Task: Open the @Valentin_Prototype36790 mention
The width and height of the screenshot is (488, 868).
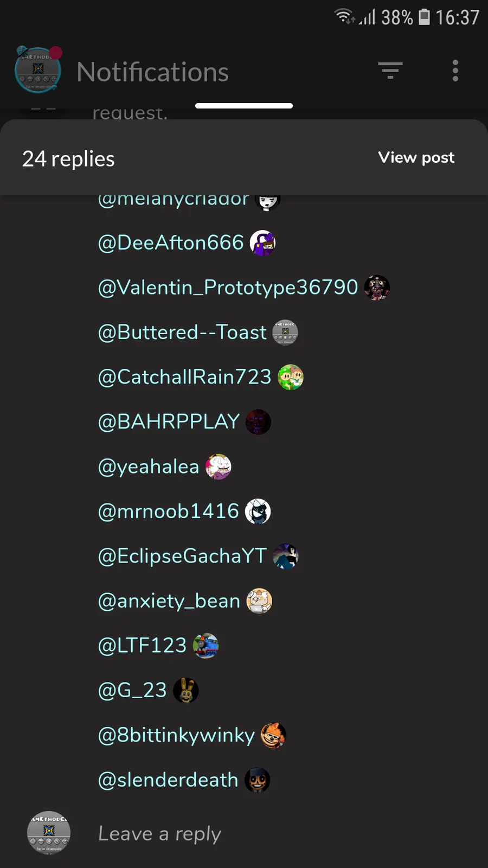Action: (228, 288)
